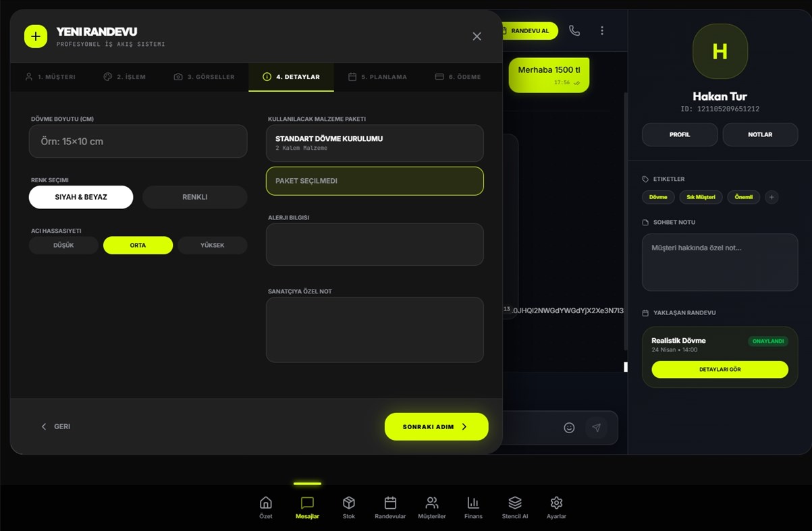The width and height of the screenshot is (812, 531).
Task: Set pain sensitivity to Orta
Action: coord(138,246)
